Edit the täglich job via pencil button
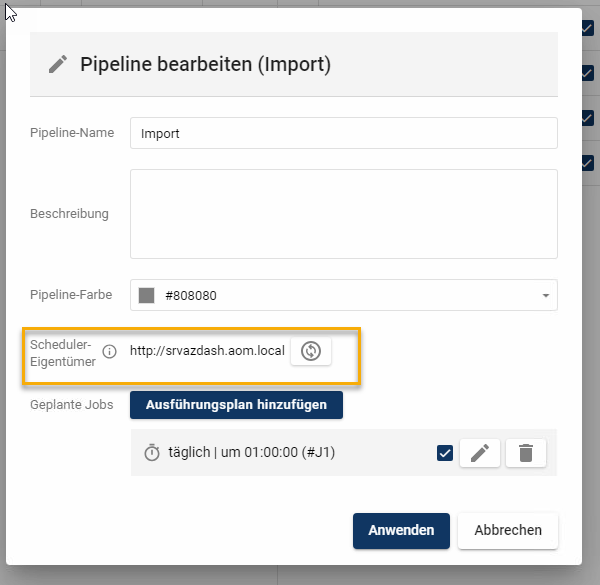 pyautogui.click(x=479, y=453)
